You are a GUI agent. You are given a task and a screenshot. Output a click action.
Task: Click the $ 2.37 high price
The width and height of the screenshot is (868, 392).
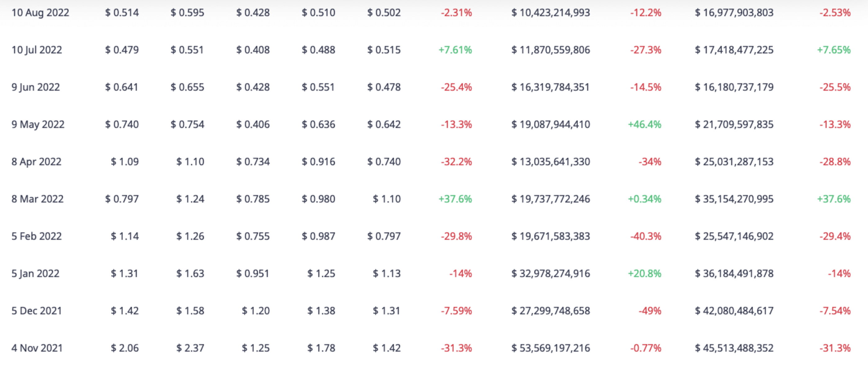click(190, 348)
